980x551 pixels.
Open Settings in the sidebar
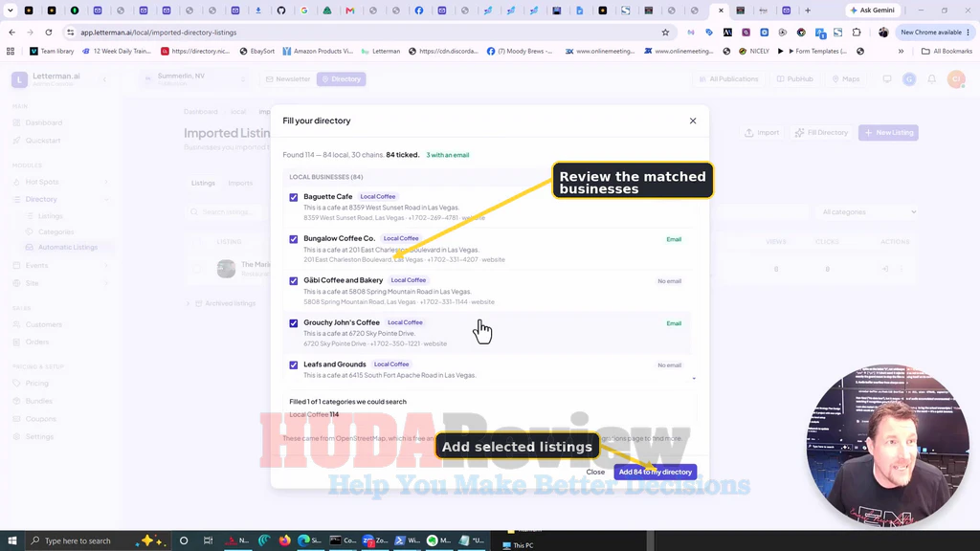(x=39, y=436)
